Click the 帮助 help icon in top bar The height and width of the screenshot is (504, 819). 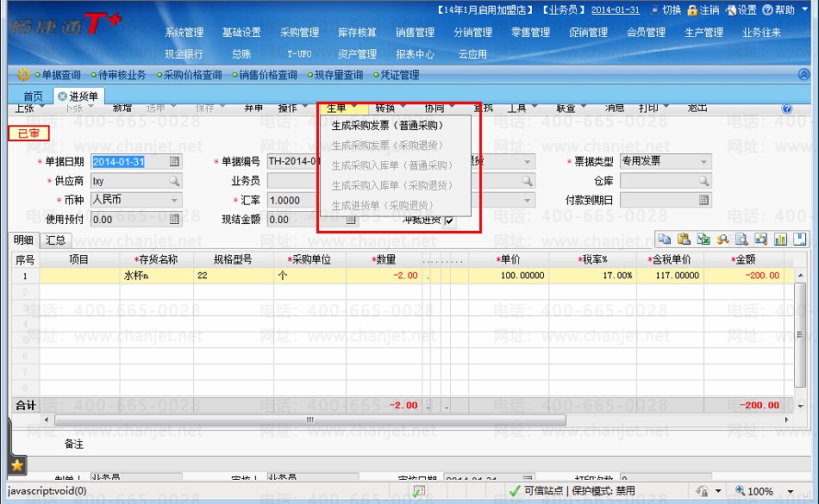[x=768, y=10]
